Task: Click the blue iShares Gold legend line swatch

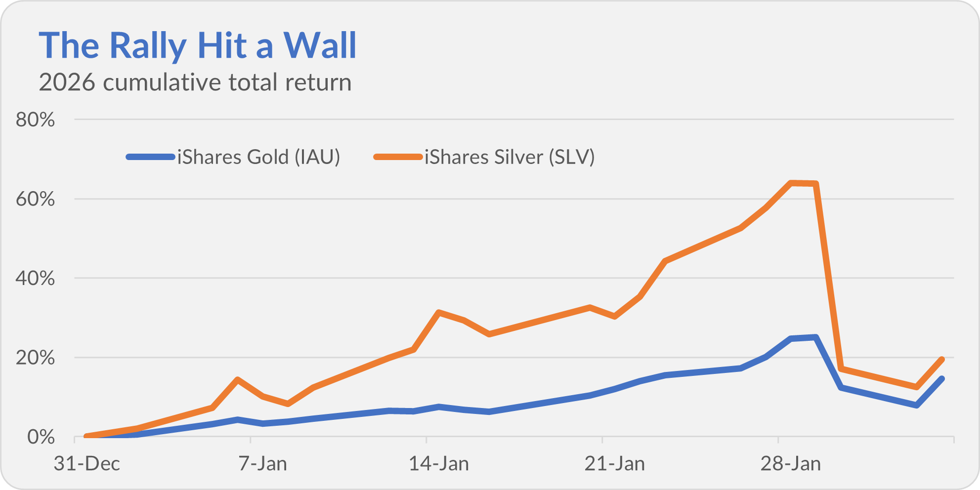Action: coord(151,157)
